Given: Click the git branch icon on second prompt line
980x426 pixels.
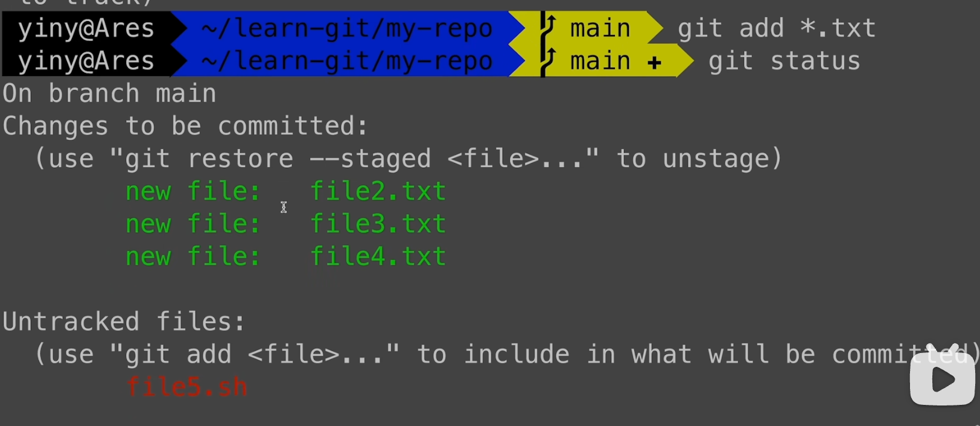Looking at the screenshot, I should 548,61.
